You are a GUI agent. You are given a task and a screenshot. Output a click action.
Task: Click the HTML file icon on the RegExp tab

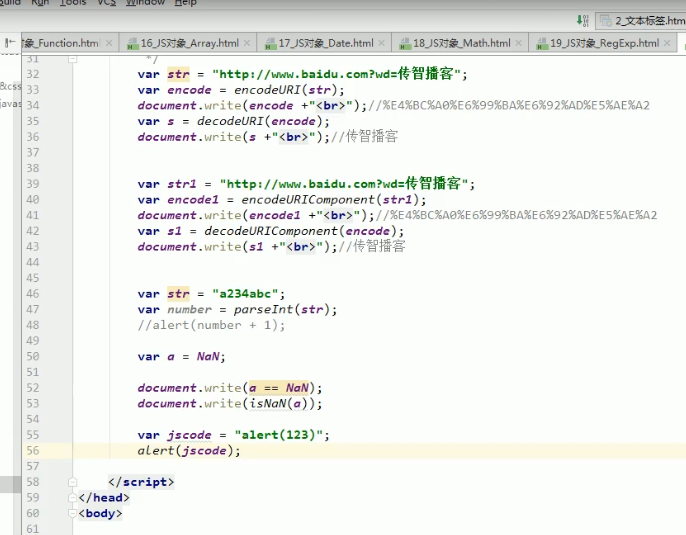pos(542,44)
